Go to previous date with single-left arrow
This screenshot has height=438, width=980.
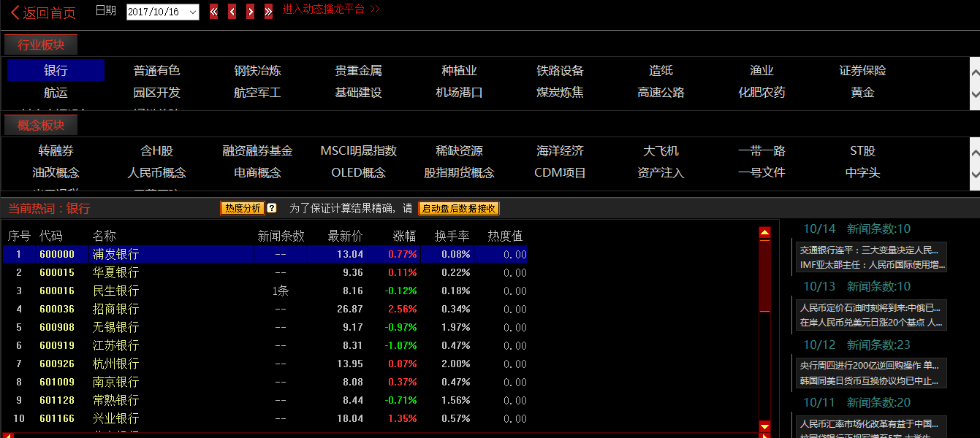[x=232, y=12]
